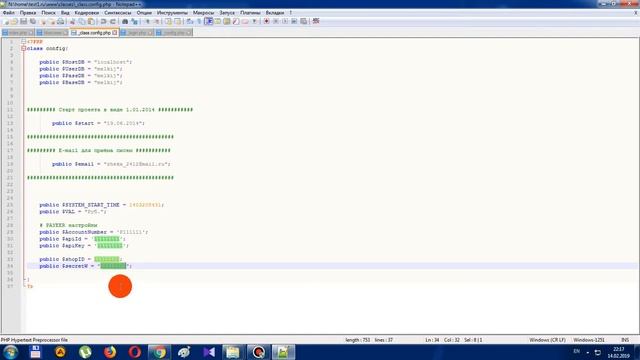640x360 pixels.
Task: Close the _class.config.php tab
Action: click(x=115, y=32)
